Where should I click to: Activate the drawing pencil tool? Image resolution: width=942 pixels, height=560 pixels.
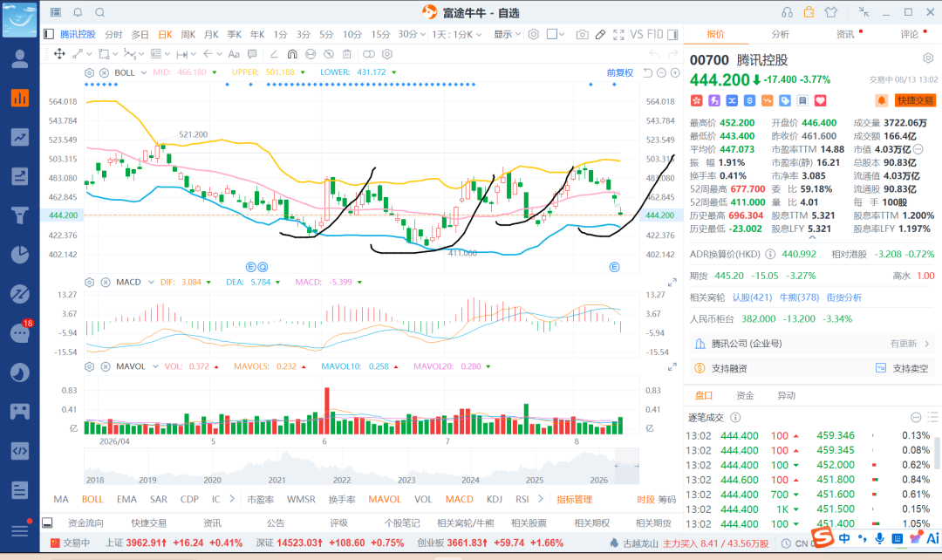click(600, 35)
